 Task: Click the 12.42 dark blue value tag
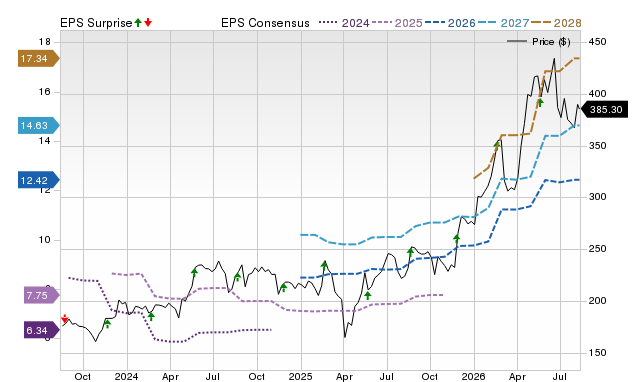click(x=39, y=180)
